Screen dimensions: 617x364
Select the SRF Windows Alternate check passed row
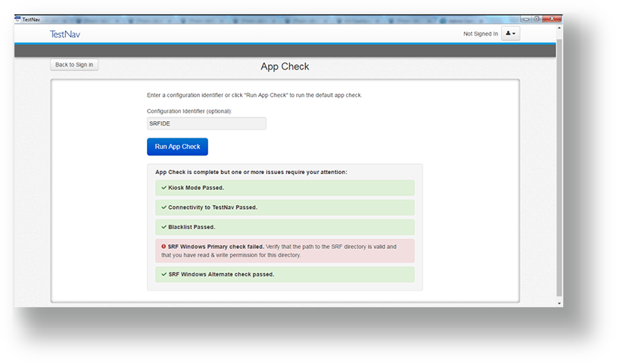[x=285, y=274]
